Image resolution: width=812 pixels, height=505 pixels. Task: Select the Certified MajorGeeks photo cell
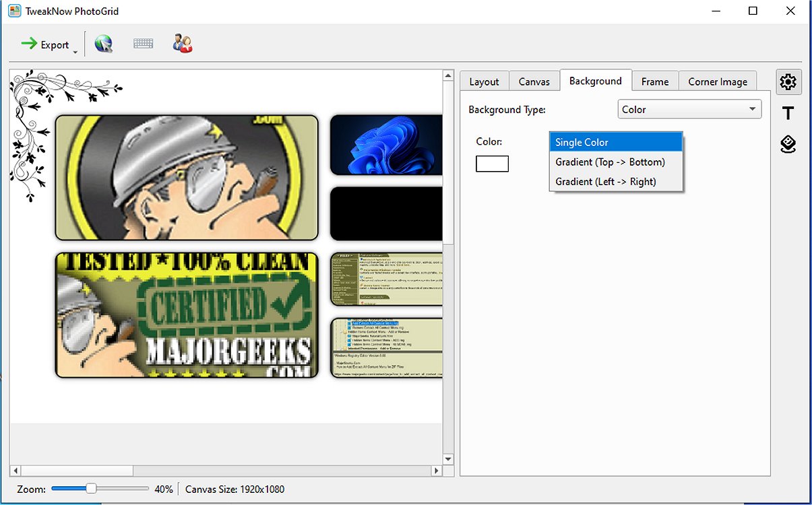(x=187, y=314)
